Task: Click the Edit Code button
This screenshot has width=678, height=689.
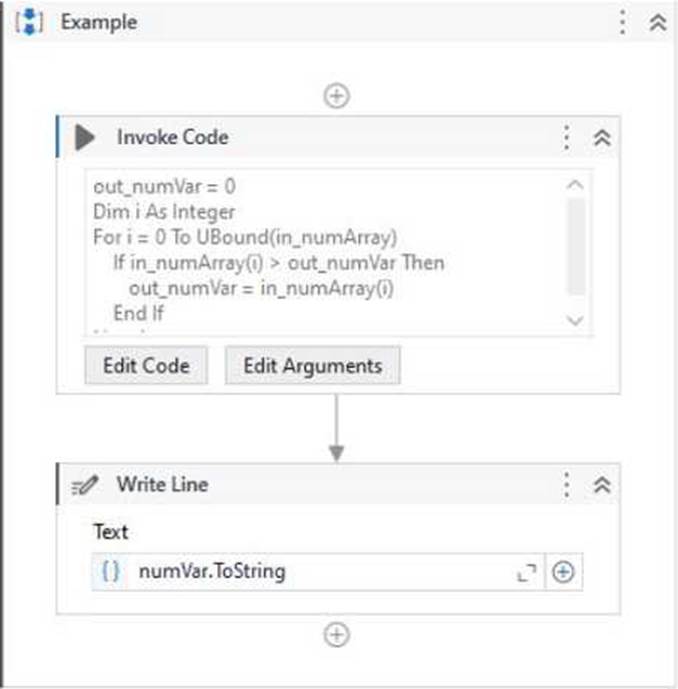Action: (x=145, y=365)
